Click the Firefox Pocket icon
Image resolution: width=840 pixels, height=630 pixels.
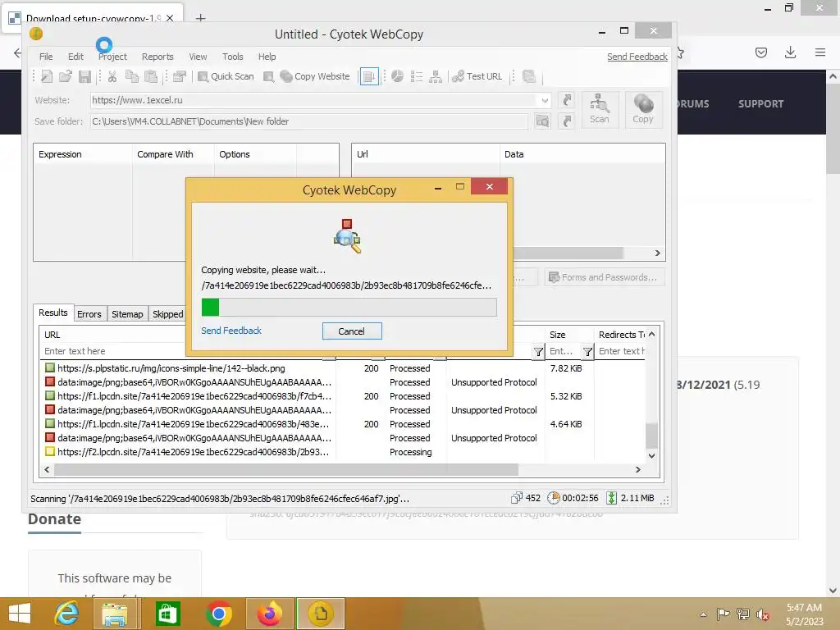tap(760, 52)
